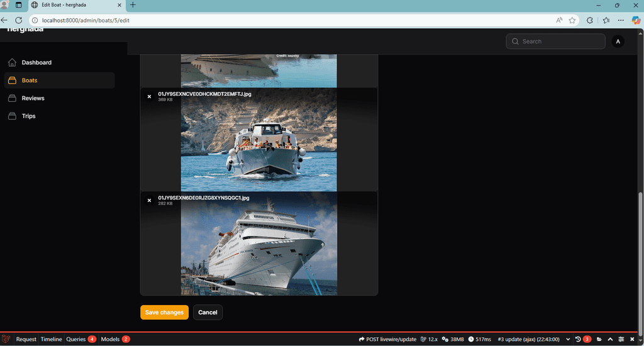Close the Edit Boat - herghada tab

tap(119, 5)
